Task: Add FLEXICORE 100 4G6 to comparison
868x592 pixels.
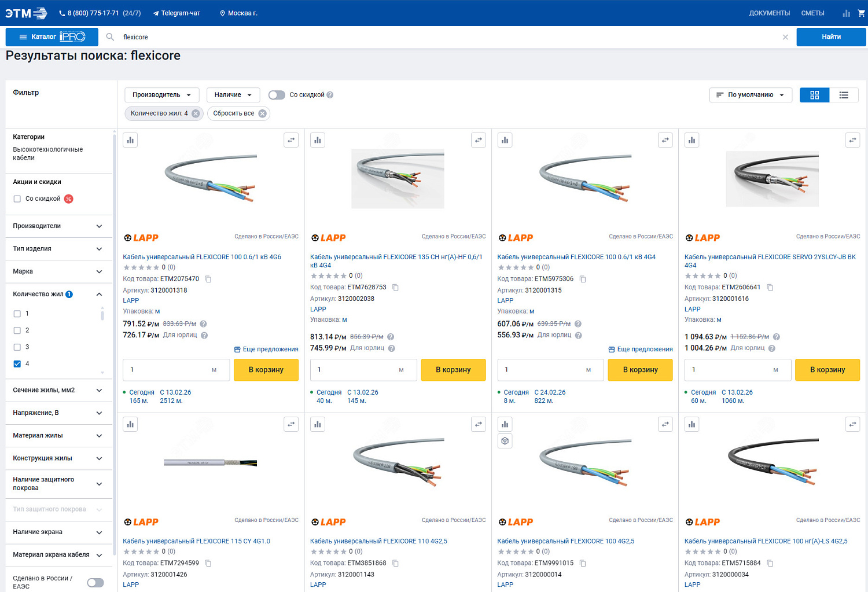Action: (131, 140)
